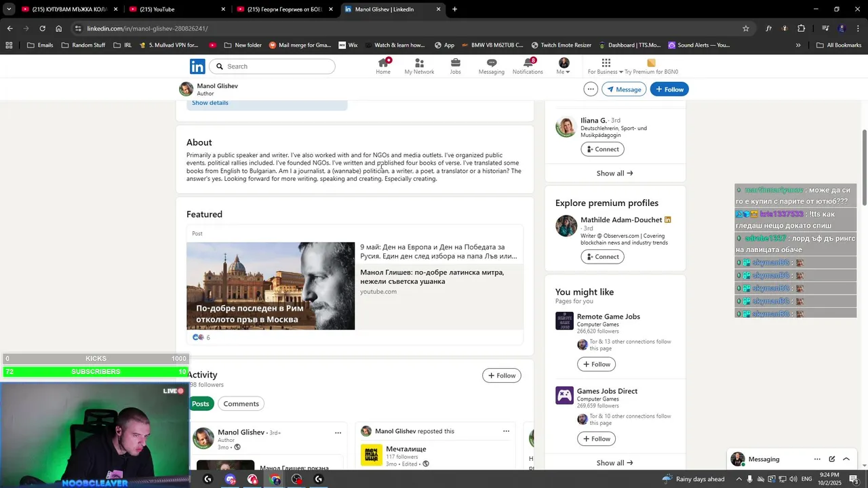
Task: Open taskbar clock showing 9:24 PM
Action: (x=829, y=479)
